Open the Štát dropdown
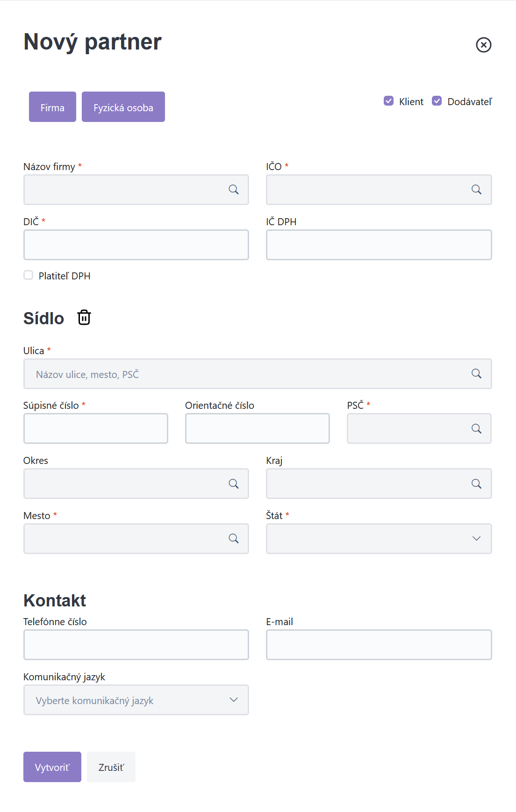 pos(379,539)
